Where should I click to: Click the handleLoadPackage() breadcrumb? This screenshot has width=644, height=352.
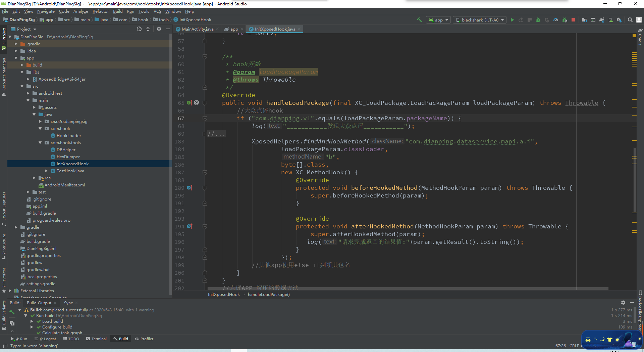click(269, 295)
